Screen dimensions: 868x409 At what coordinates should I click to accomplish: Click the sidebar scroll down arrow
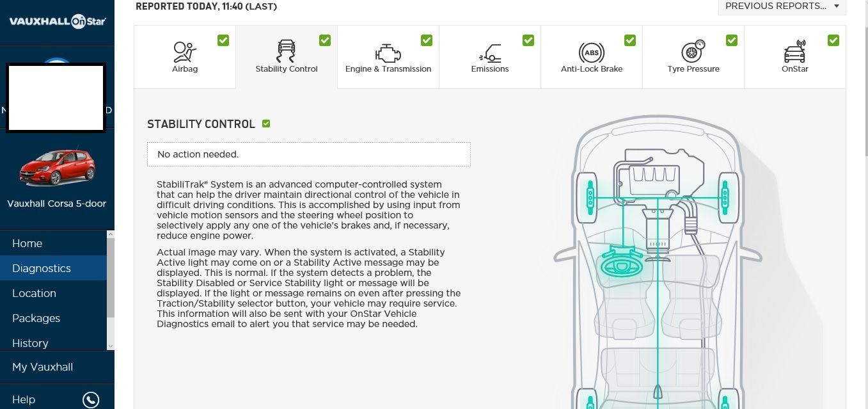[x=111, y=346]
